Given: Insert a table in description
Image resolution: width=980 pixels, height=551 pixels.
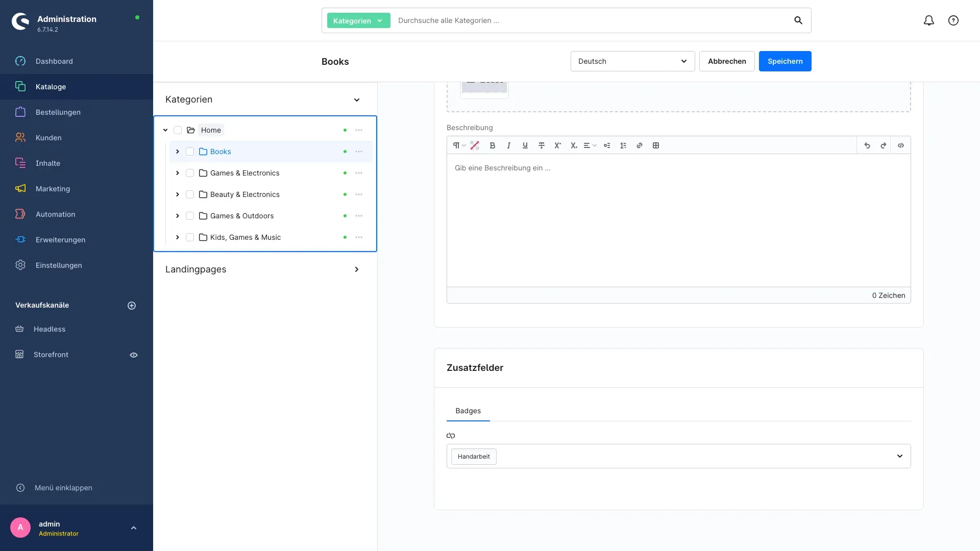Looking at the screenshot, I should pos(656,145).
